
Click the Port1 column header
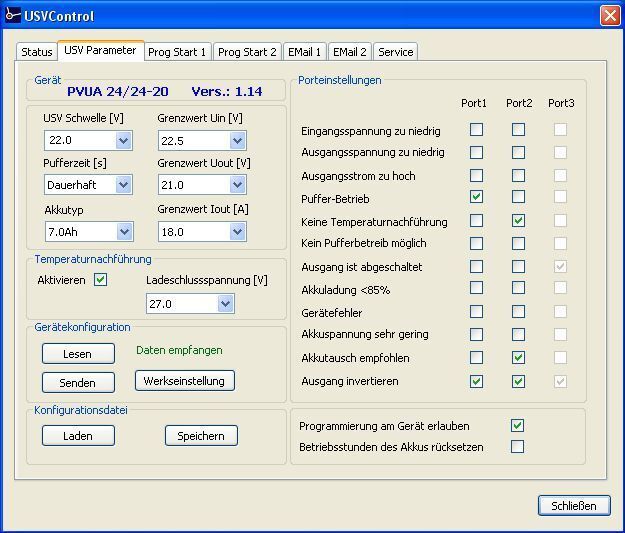474,103
